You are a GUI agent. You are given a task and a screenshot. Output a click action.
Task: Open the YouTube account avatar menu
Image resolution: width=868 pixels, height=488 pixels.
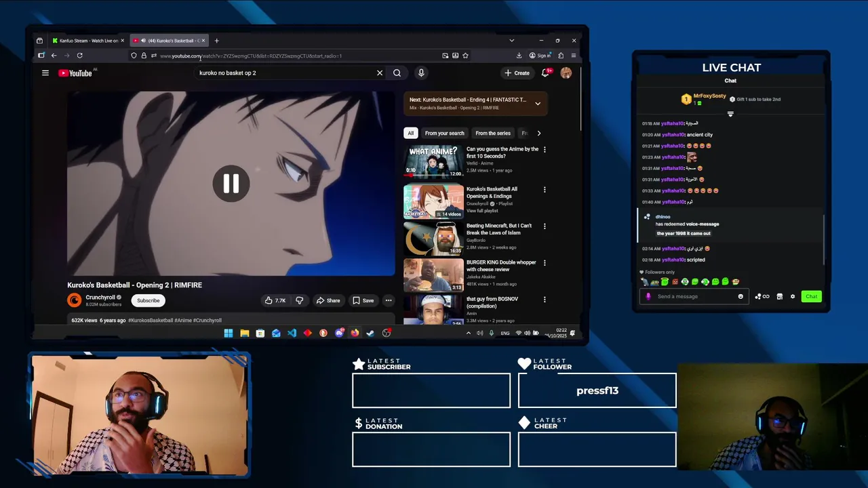[566, 73]
